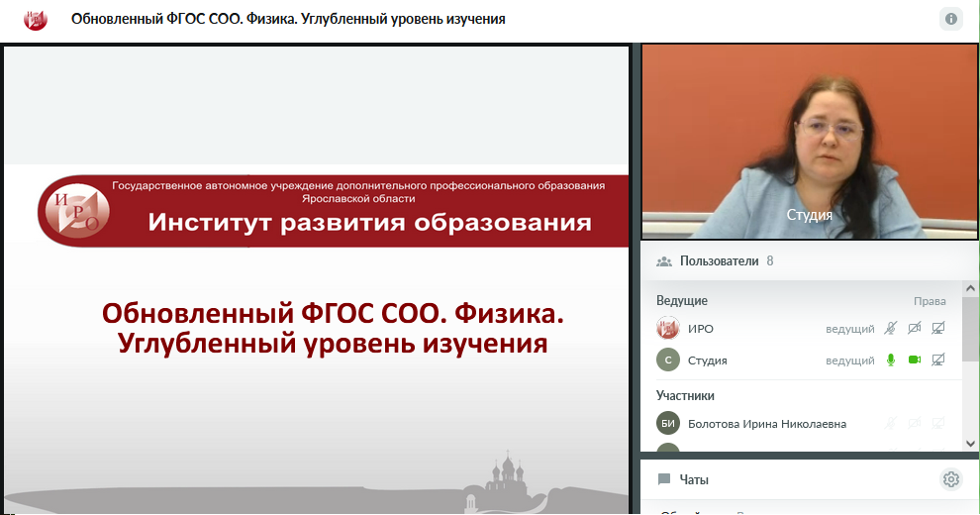Click the users group icon

point(664,261)
